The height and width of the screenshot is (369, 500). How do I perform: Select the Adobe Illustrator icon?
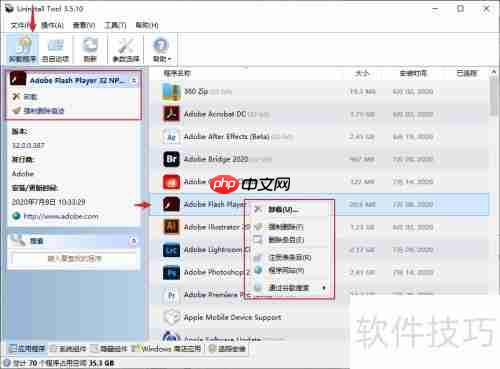[x=171, y=227]
